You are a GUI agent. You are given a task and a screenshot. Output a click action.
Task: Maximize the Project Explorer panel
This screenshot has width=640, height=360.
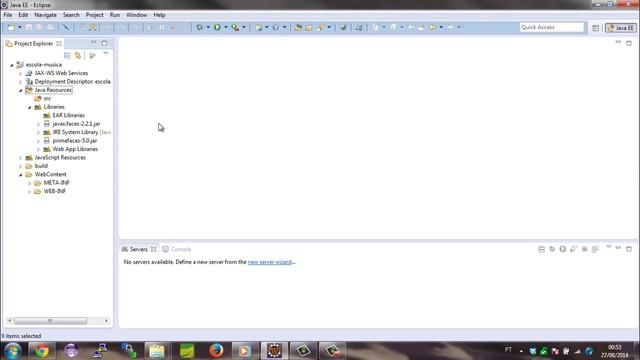click(x=104, y=43)
